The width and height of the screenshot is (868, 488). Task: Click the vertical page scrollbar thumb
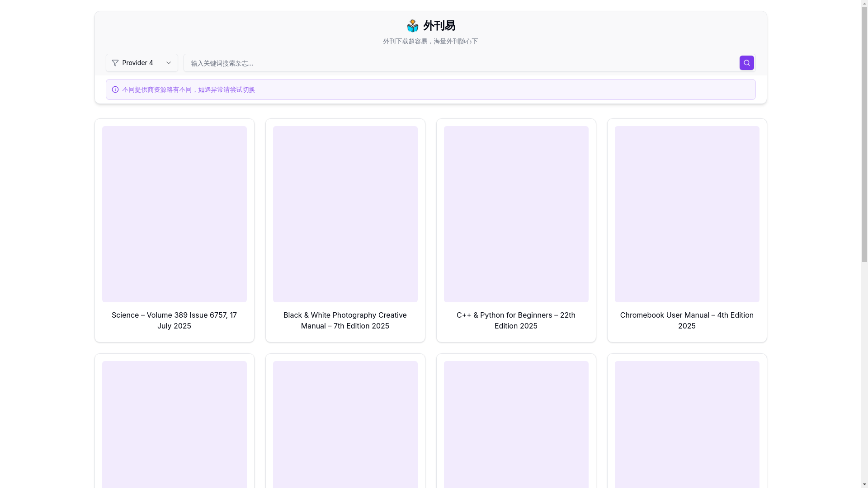click(x=864, y=135)
